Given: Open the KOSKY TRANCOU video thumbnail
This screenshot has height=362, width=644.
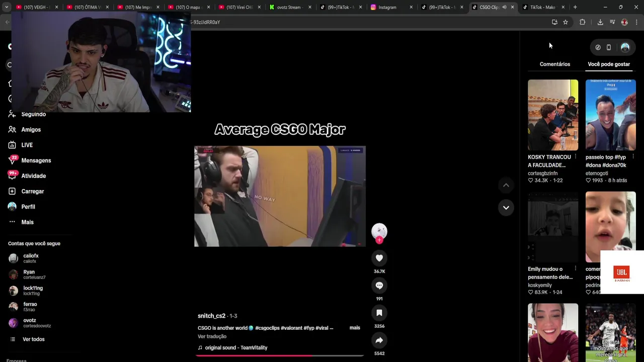Looking at the screenshot, I should tap(553, 115).
